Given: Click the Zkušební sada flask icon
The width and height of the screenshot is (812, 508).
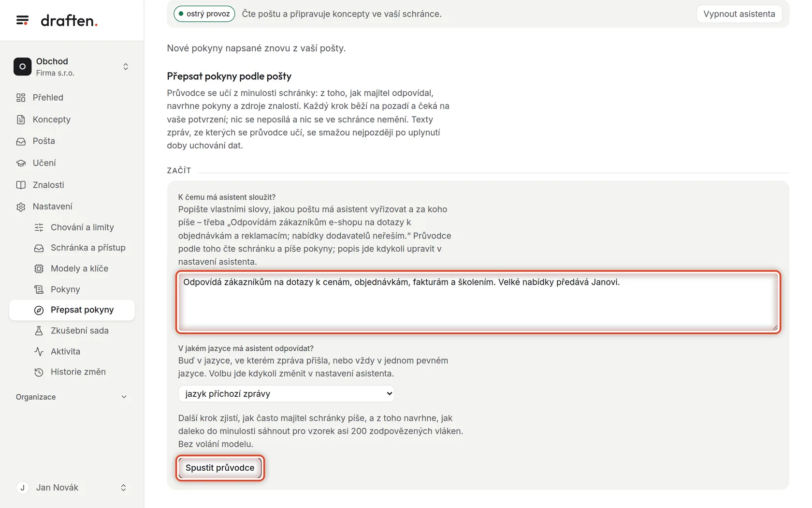Looking at the screenshot, I should pyautogui.click(x=39, y=331).
